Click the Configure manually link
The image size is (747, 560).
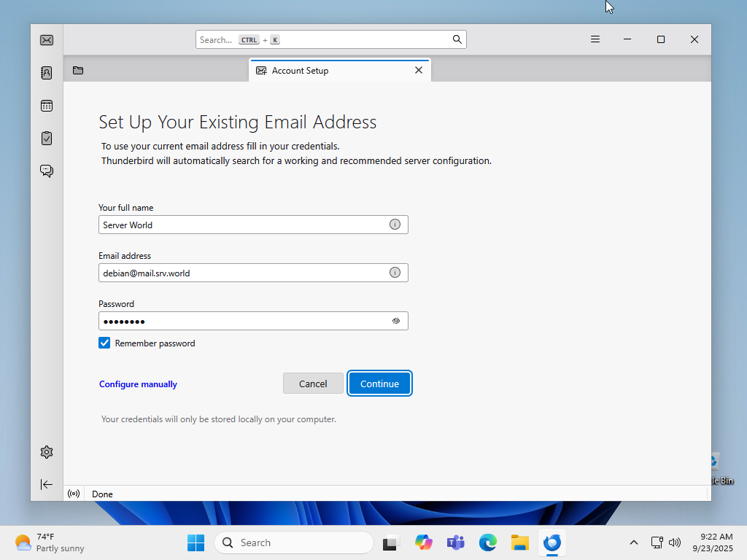(x=138, y=384)
